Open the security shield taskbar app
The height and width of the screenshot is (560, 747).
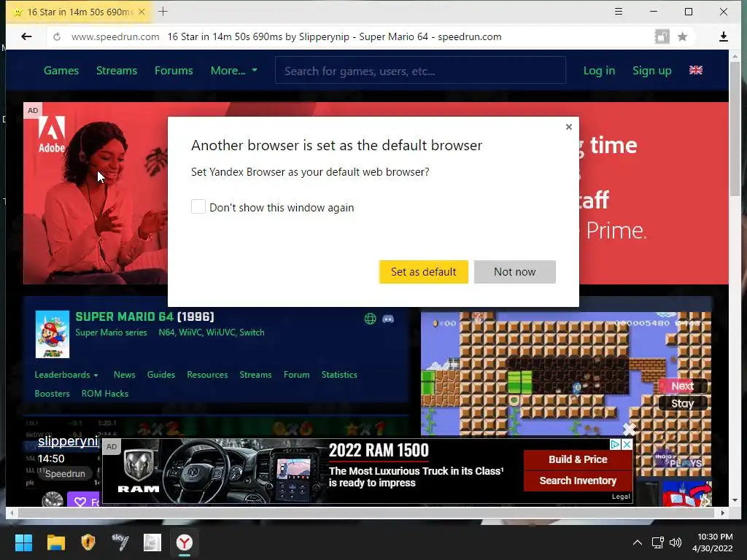tap(88, 542)
